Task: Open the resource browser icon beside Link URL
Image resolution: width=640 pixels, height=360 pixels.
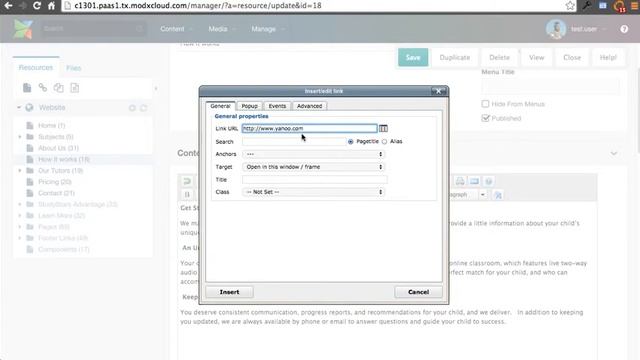Action: [x=383, y=129]
